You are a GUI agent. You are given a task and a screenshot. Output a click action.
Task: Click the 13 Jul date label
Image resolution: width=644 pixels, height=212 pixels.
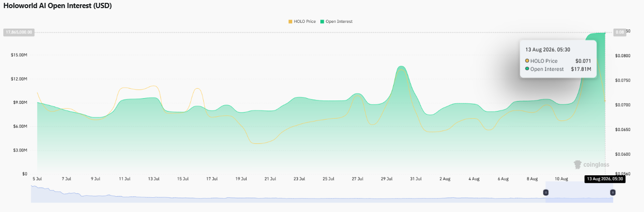153,179
